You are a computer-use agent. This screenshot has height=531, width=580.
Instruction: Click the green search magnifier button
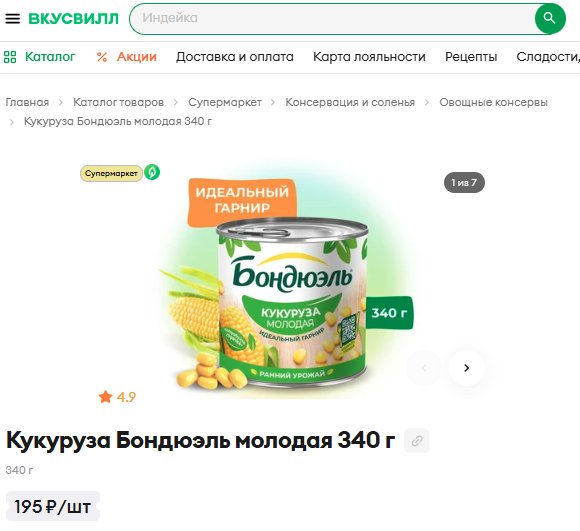[x=550, y=18]
